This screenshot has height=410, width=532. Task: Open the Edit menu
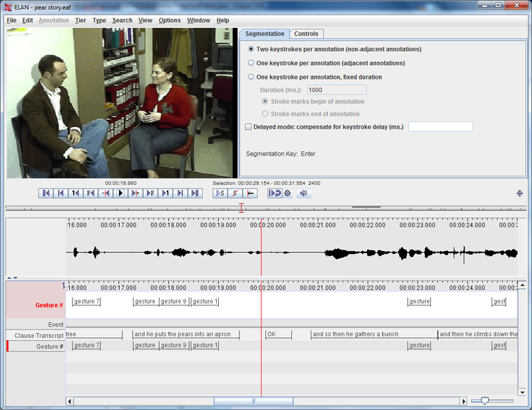(27, 21)
